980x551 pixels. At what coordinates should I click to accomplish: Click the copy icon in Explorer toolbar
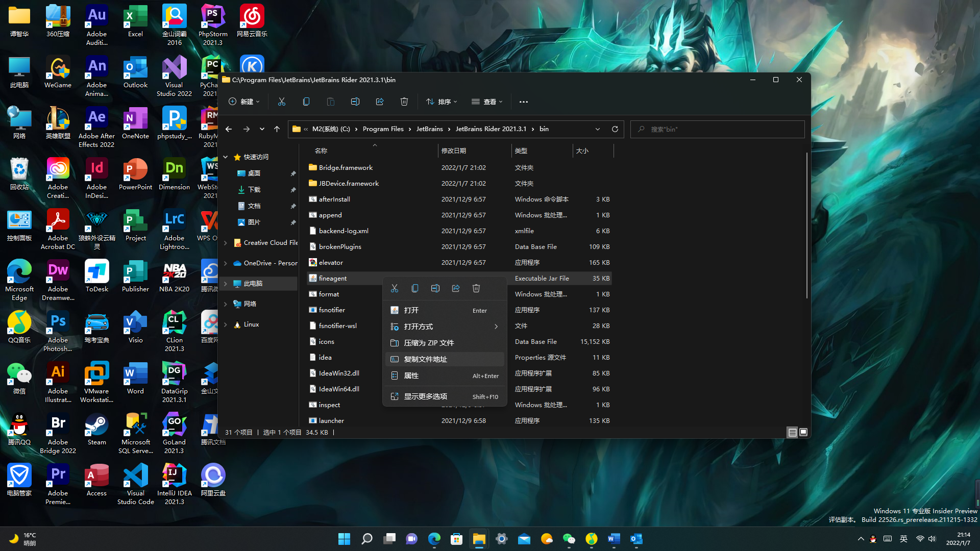click(x=306, y=102)
